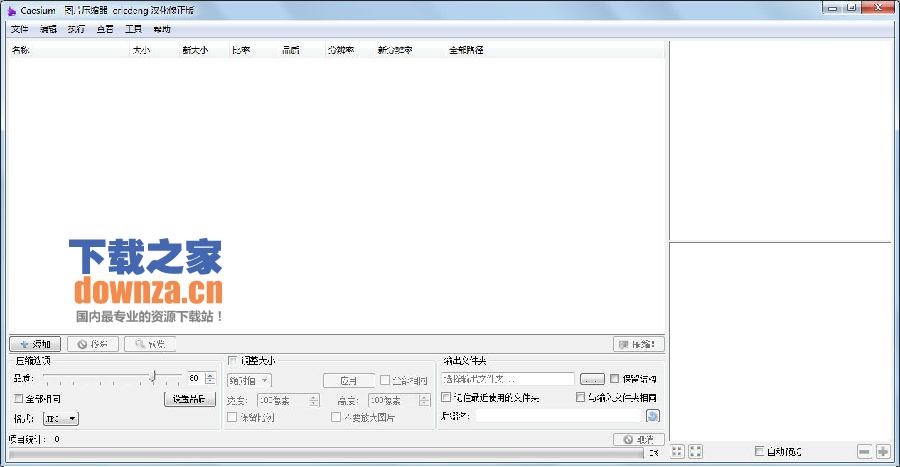The image size is (900, 467).
Task: Click the 项目统计 item count text
Action: pos(34,439)
